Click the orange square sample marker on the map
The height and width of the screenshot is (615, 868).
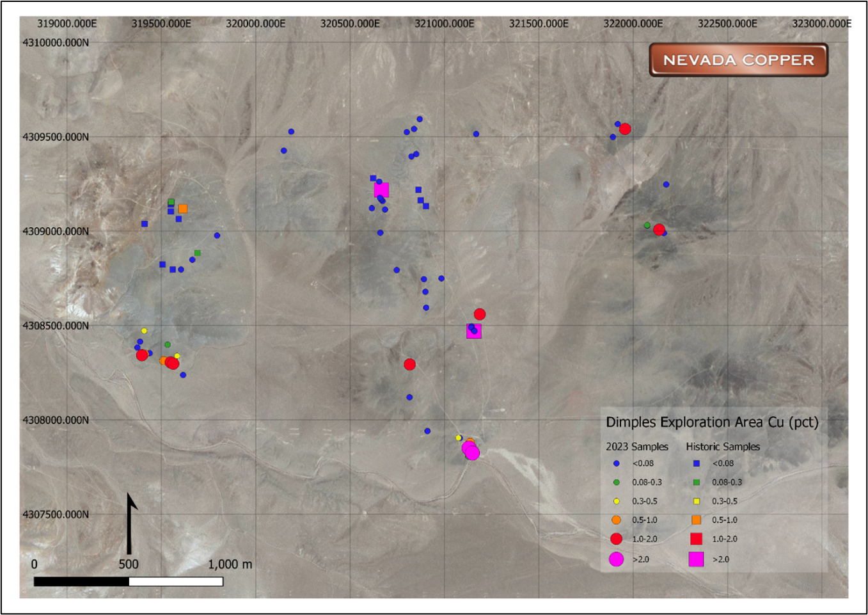tap(183, 209)
